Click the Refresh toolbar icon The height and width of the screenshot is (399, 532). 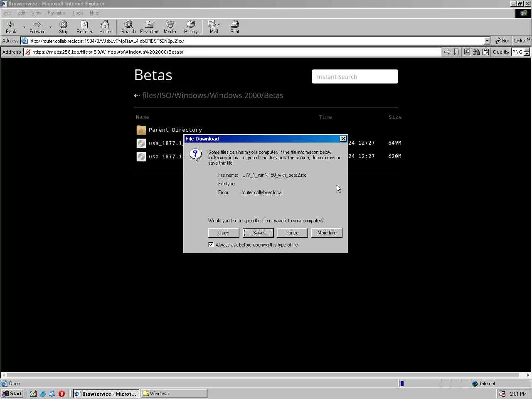(84, 25)
